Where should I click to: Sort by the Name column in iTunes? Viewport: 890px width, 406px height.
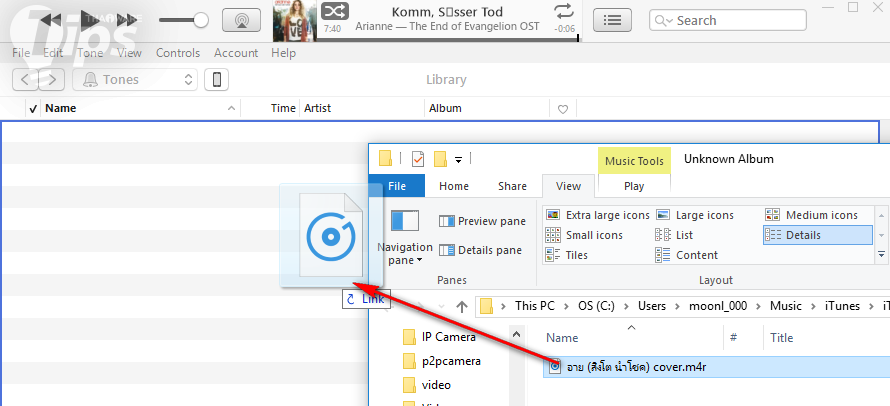click(140, 108)
